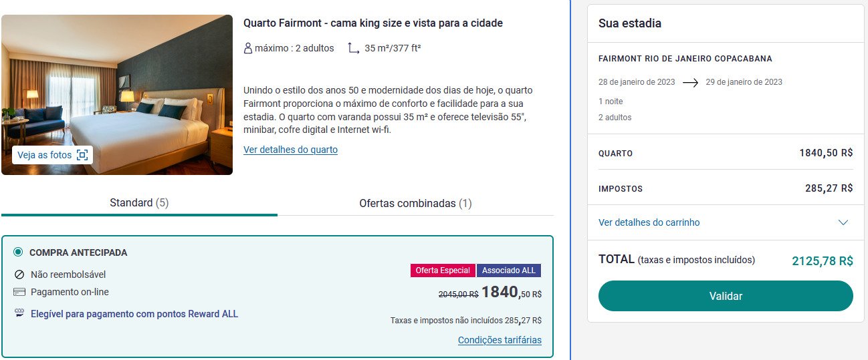
Task: Click the non-refundable prohibited icon
Action: click(x=19, y=275)
